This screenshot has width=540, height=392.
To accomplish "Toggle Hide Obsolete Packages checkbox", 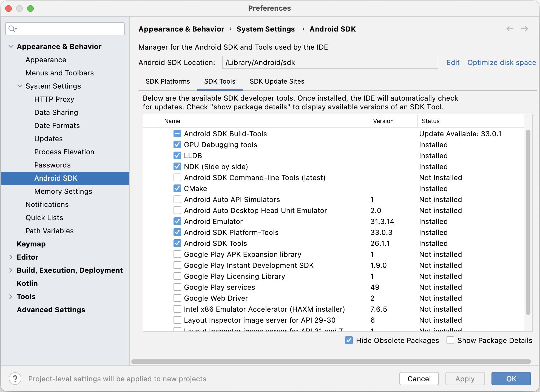I will 349,340.
